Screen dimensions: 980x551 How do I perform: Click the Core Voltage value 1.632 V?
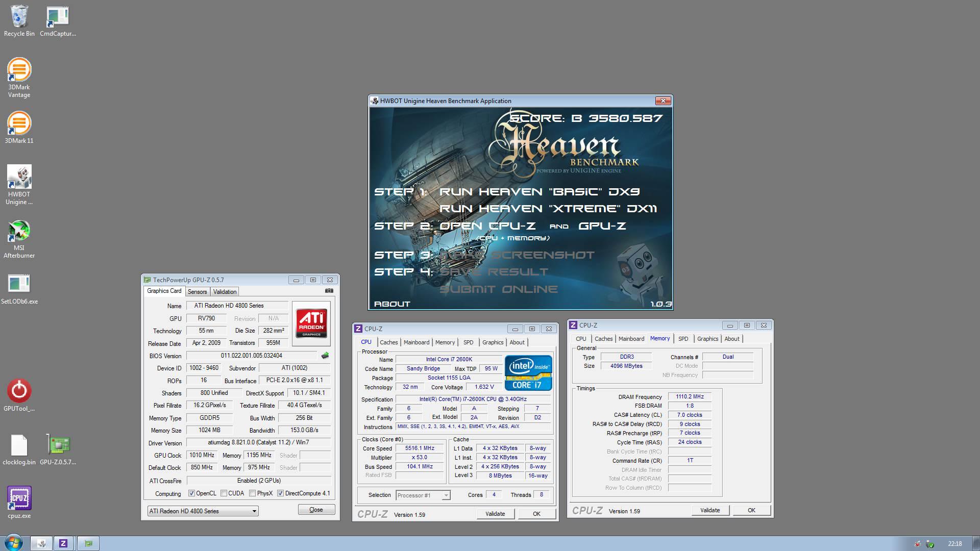pos(484,387)
